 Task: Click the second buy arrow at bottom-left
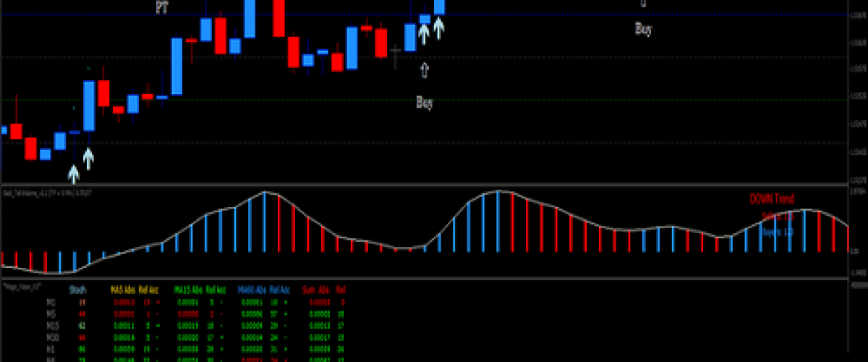[x=88, y=158]
